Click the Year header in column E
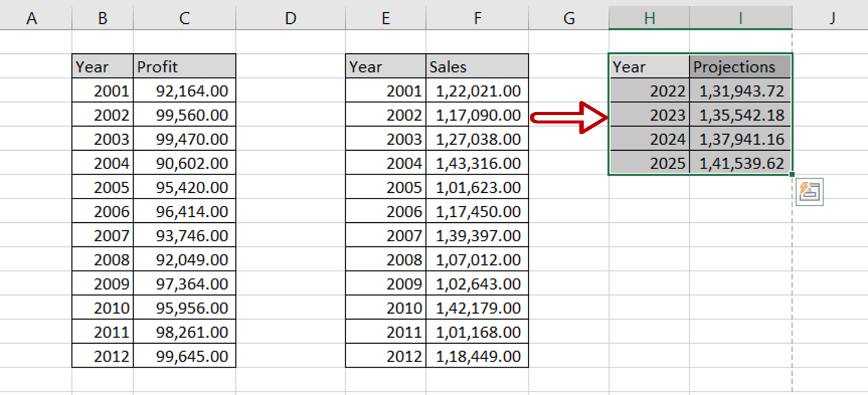The image size is (868, 395). [386, 66]
